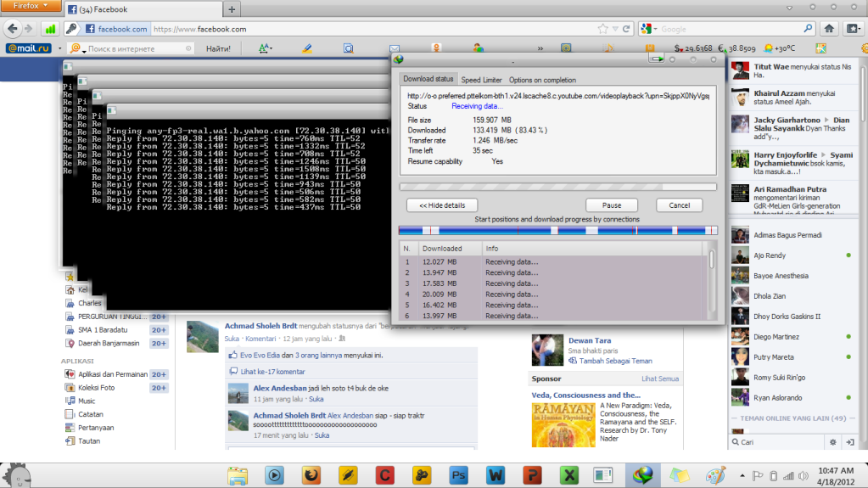Open Pertanyaan in sidebar
Image resolution: width=868 pixels, height=488 pixels.
pos(96,427)
